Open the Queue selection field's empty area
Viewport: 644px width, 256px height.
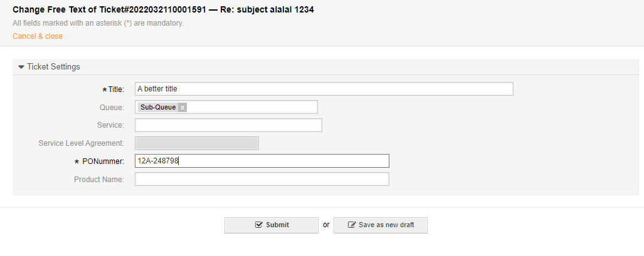click(x=251, y=107)
